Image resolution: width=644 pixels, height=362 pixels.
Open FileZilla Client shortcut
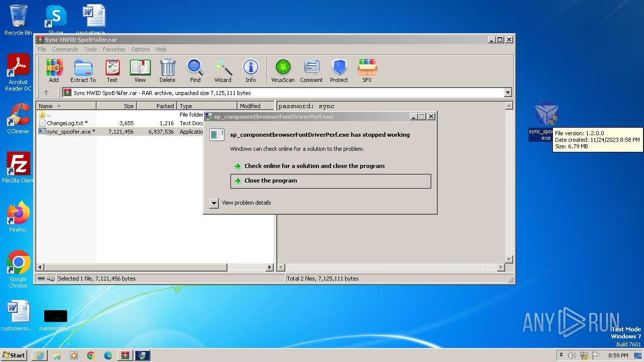click(x=18, y=168)
